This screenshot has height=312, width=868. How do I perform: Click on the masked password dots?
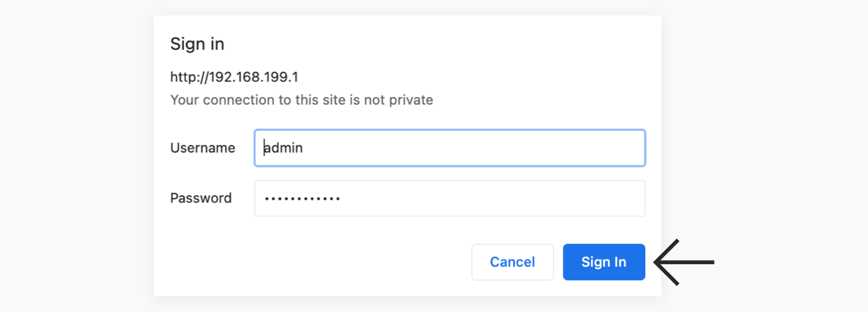click(x=303, y=198)
